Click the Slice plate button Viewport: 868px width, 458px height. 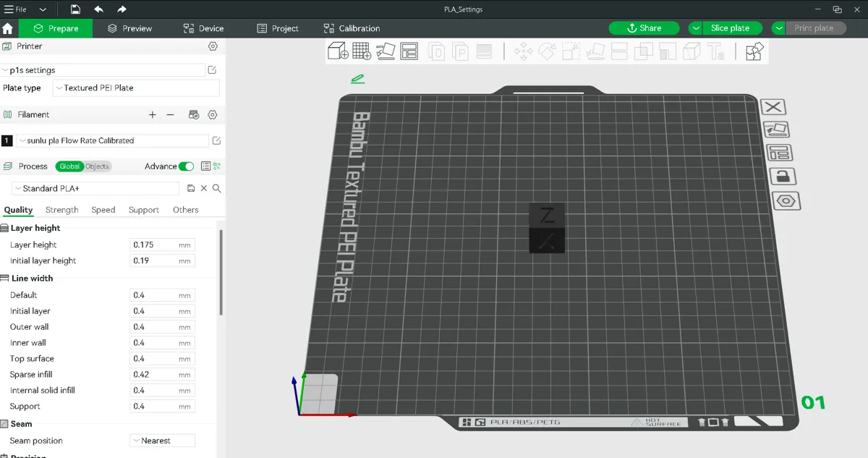point(731,27)
